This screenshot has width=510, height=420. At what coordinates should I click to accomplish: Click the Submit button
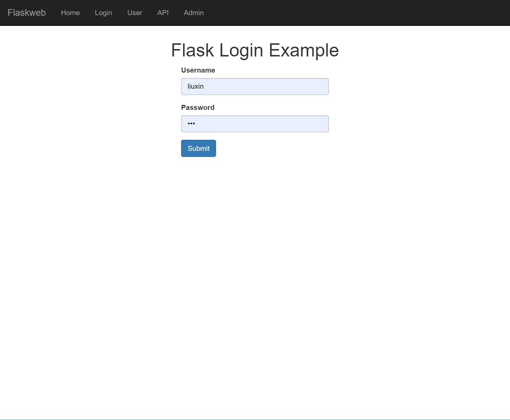[x=198, y=148]
